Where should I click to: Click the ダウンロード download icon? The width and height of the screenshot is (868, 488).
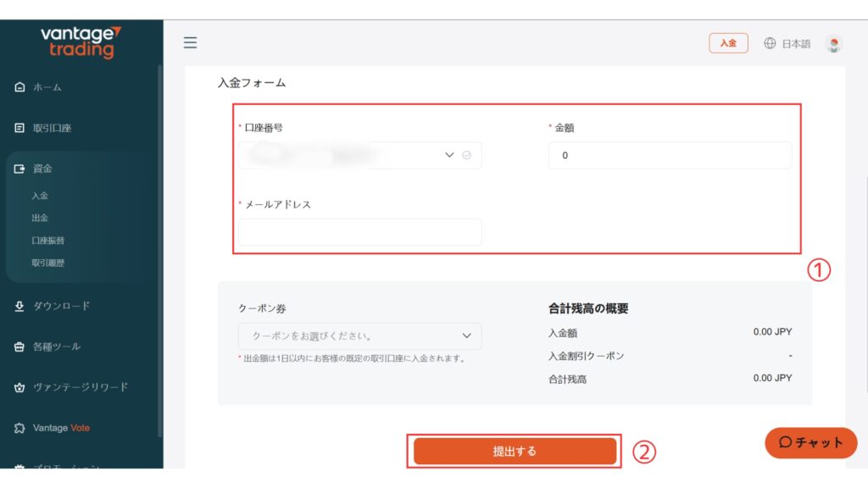[19, 306]
